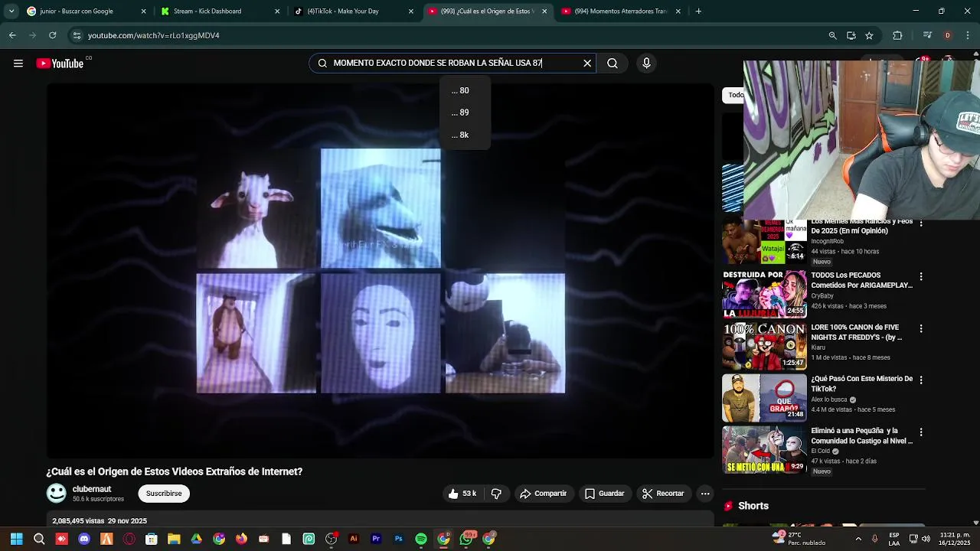
Task: Click the video player area
Action: click(381, 270)
